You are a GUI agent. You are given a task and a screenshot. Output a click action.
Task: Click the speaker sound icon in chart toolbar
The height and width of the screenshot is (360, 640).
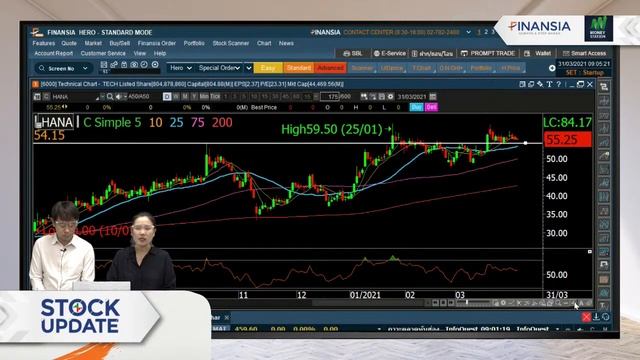pyautogui.click(x=118, y=97)
